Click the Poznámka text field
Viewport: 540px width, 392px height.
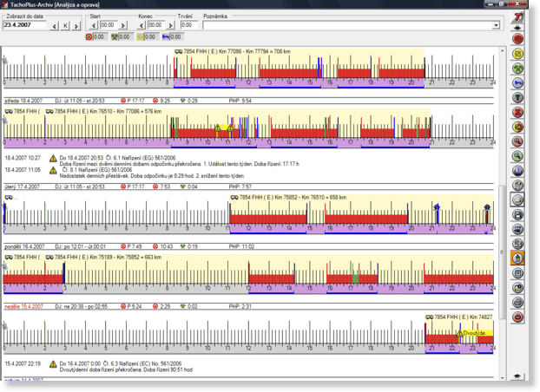(347, 25)
